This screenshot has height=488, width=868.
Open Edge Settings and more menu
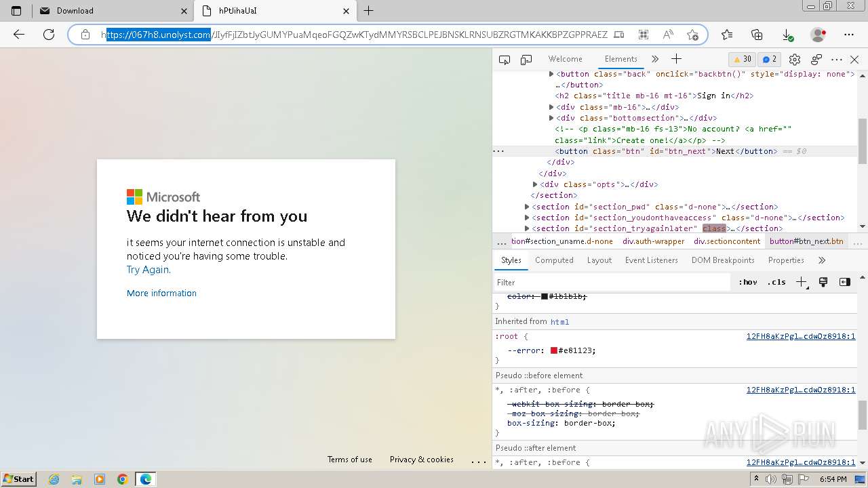pos(849,35)
